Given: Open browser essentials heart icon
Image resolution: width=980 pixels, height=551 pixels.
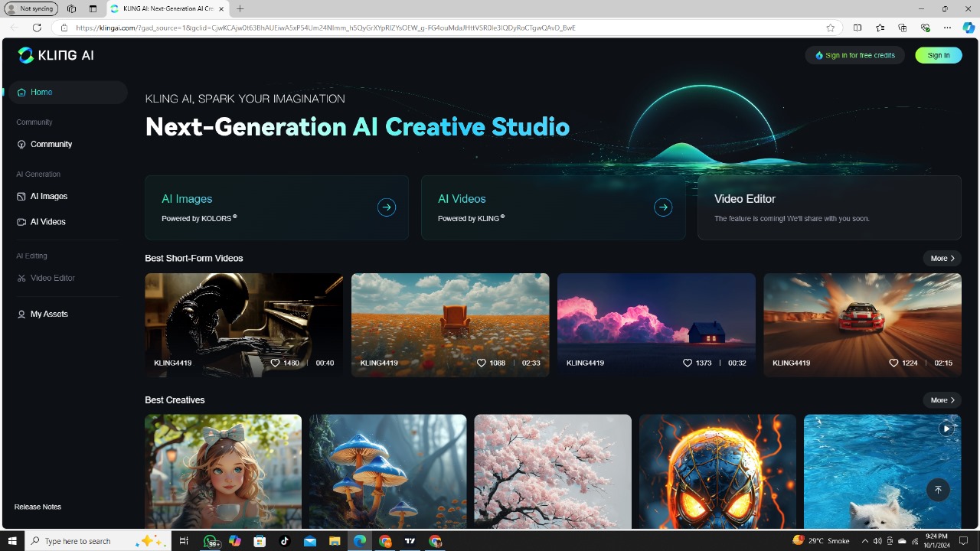Looking at the screenshot, I should 925,28.
